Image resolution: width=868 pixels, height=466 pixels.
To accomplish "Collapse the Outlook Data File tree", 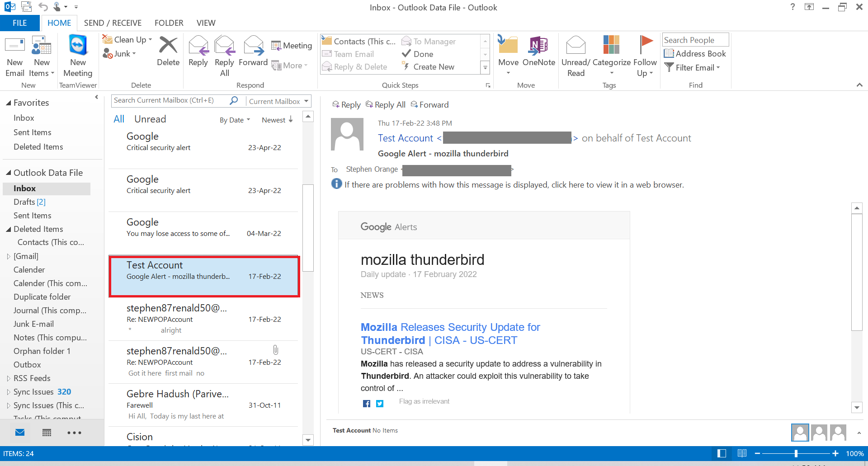I will pos(8,173).
